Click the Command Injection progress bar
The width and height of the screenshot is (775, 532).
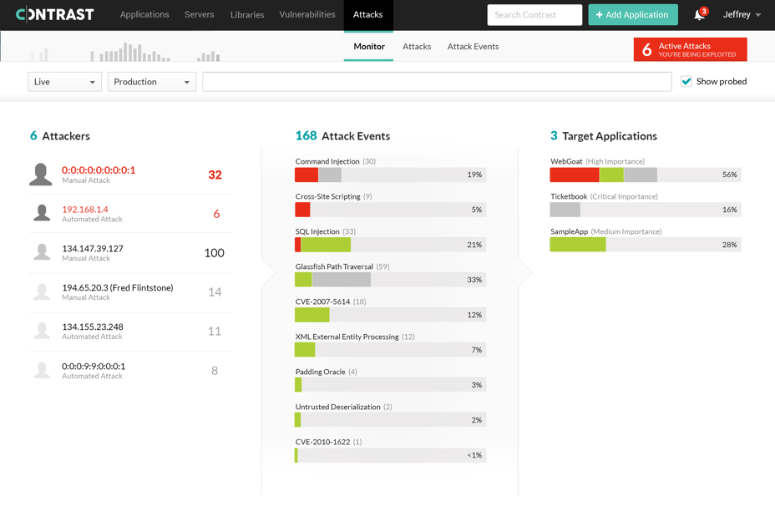tap(390, 175)
